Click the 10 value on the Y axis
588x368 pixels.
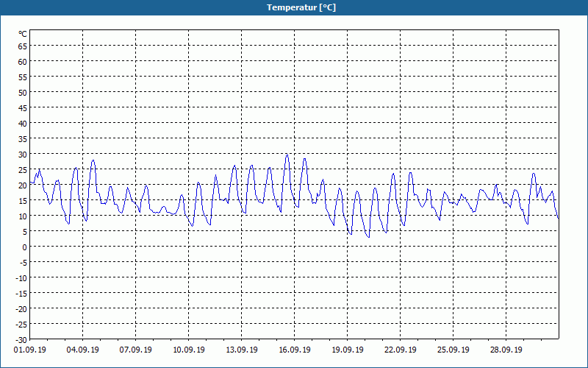point(23,216)
